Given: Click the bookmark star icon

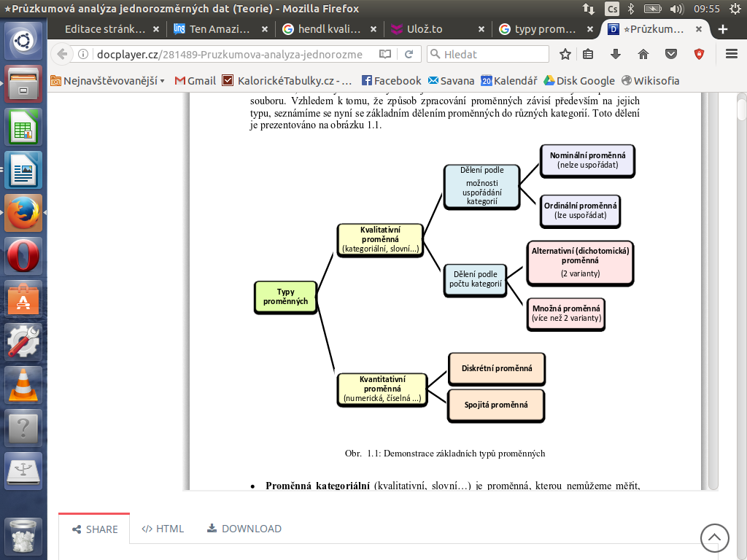Looking at the screenshot, I should (565, 55).
